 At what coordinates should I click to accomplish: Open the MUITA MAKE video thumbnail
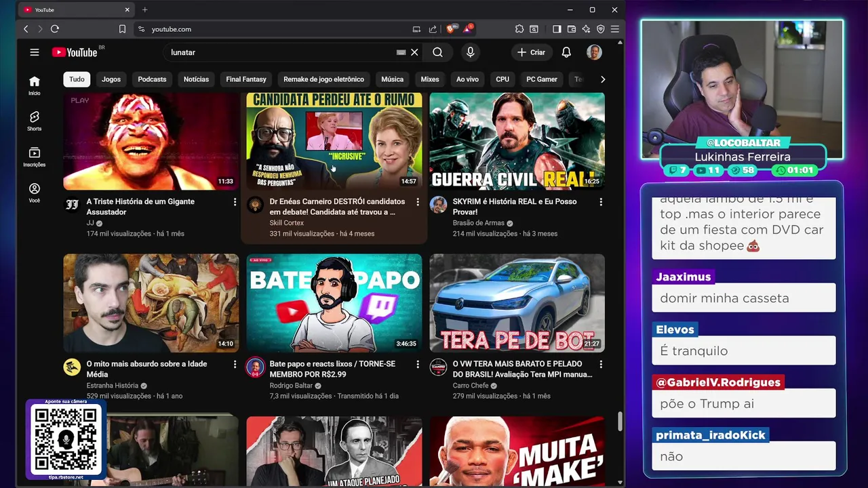517,451
